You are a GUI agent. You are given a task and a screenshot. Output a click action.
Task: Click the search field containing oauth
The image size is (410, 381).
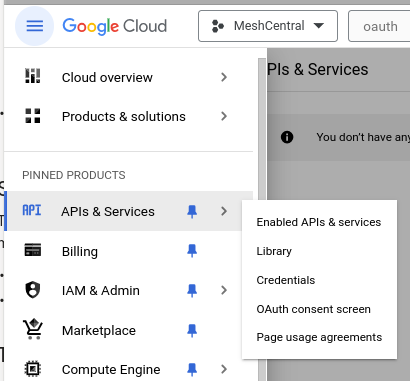pos(379,26)
